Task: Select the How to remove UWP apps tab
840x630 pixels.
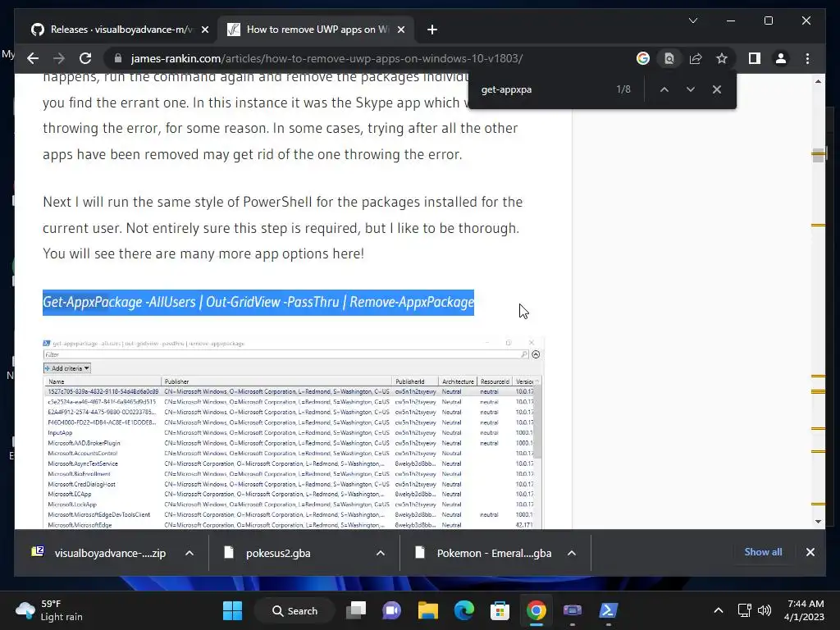Action: click(x=316, y=30)
